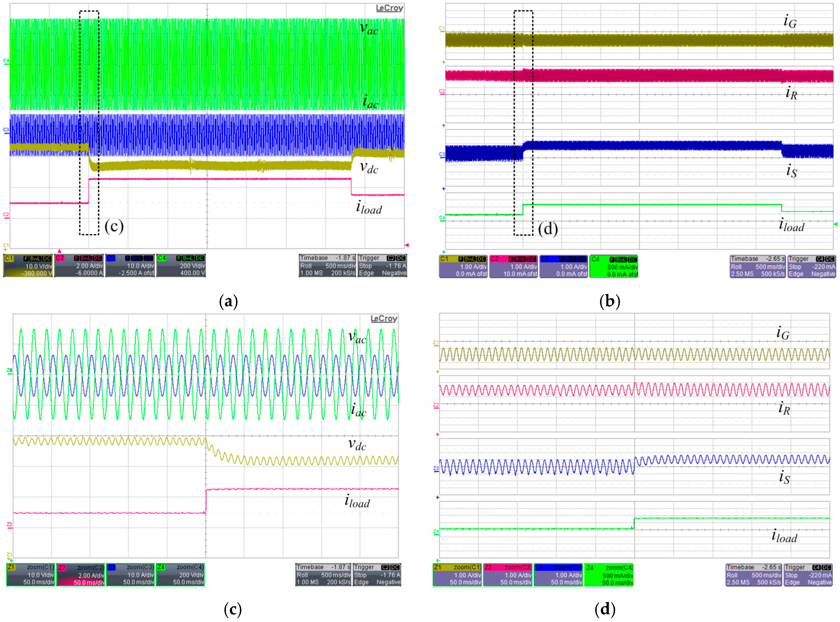Click the pink C2 channel box under panel (a)
This screenshot has width=840, height=622.
pos(79,265)
